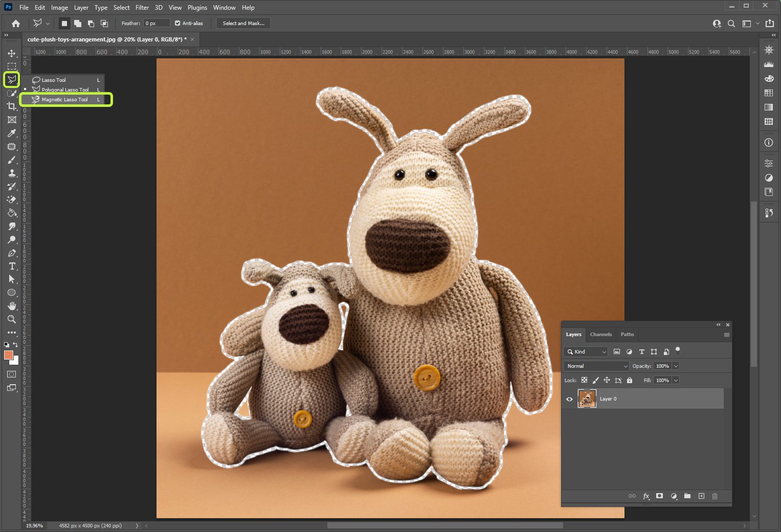Select the Path Selection tool
The height and width of the screenshot is (532, 781).
pos(12,279)
